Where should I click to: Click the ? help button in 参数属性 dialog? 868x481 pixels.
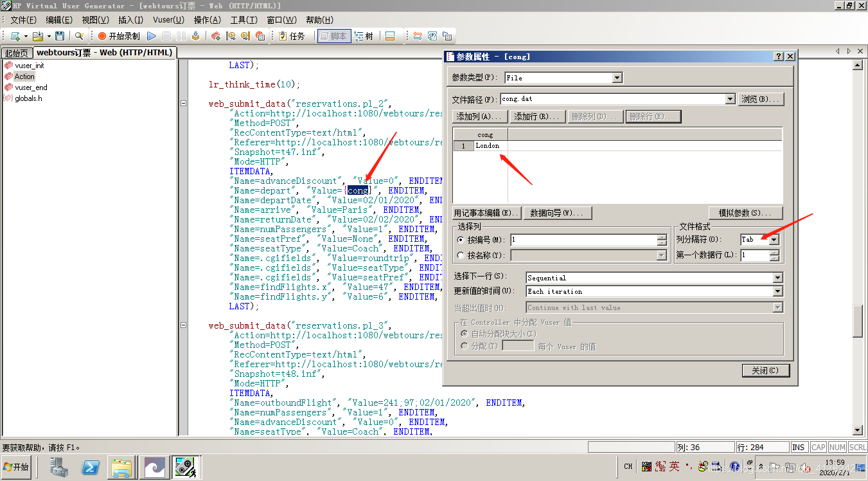click(779, 57)
